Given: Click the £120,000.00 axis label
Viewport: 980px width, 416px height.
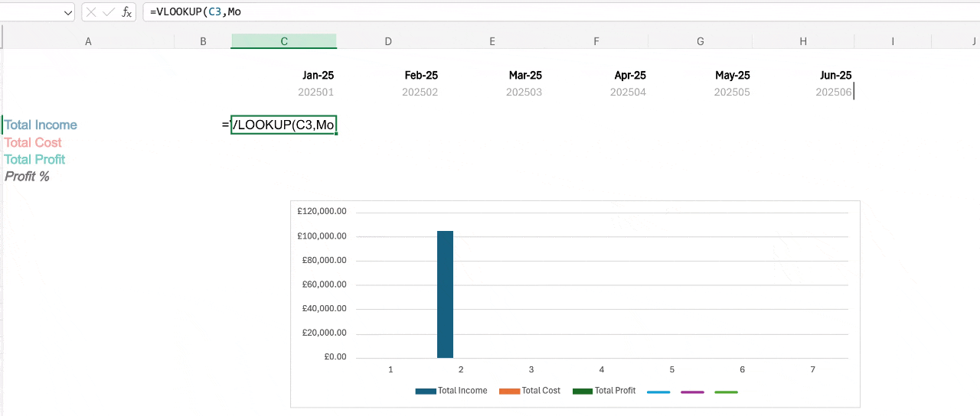Looking at the screenshot, I should [x=322, y=212].
